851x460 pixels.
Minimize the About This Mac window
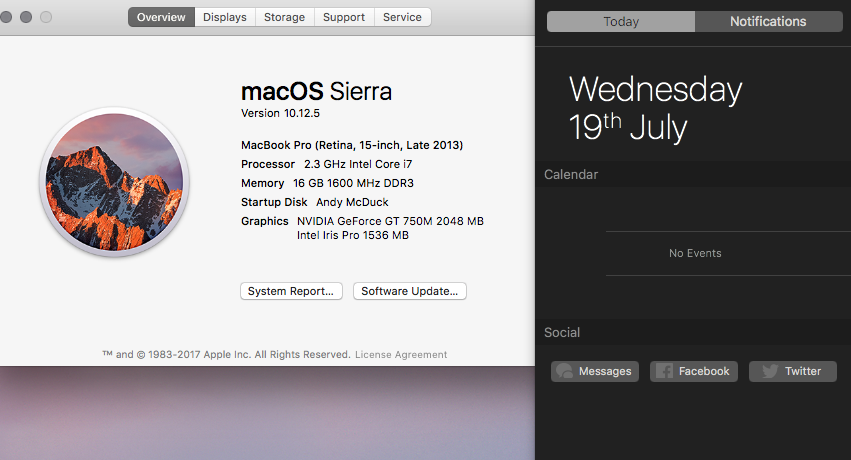point(26,17)
